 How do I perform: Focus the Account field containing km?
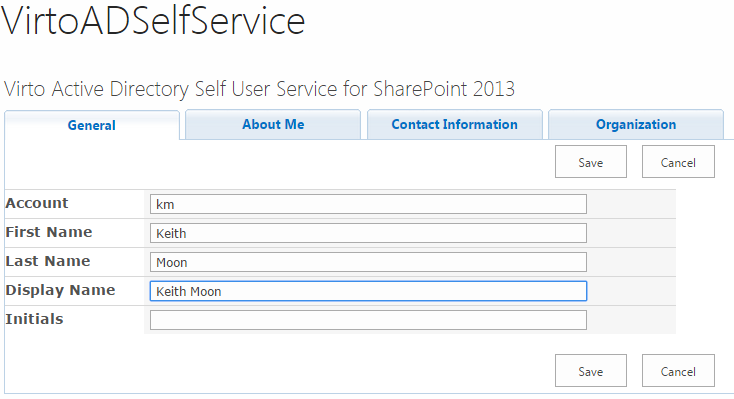tap(368, 204)
